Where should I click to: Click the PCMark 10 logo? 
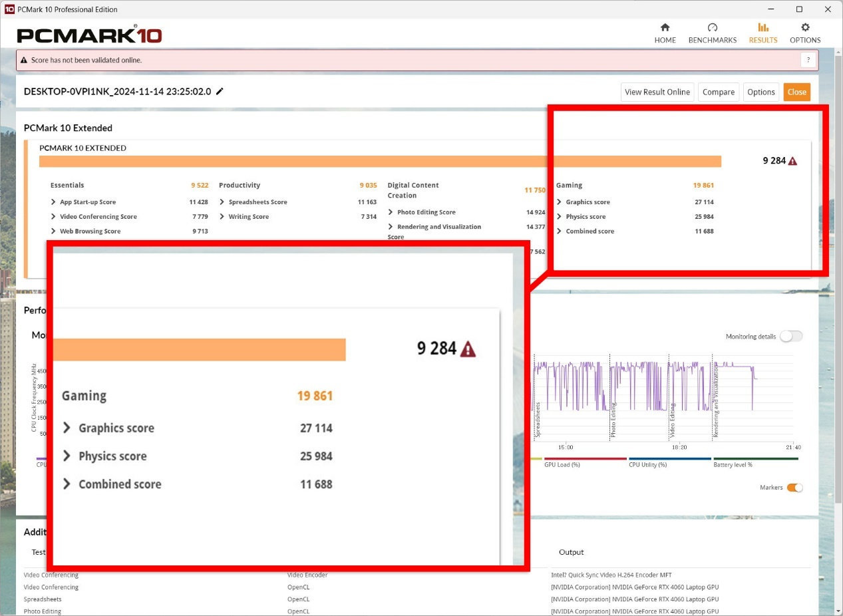(x=89, y=35)
